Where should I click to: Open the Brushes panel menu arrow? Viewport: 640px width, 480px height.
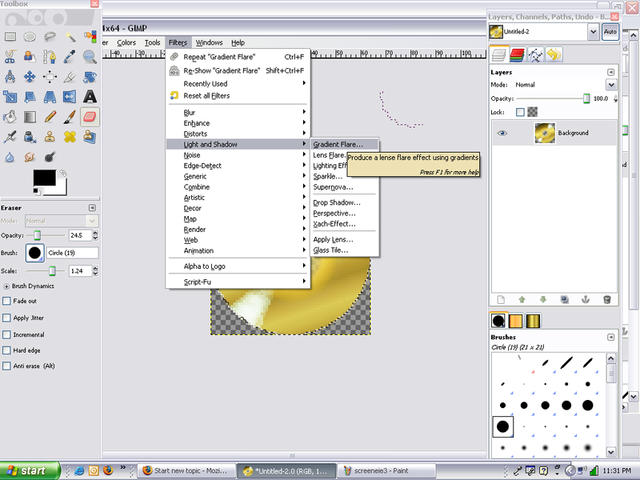click(611, 337)
